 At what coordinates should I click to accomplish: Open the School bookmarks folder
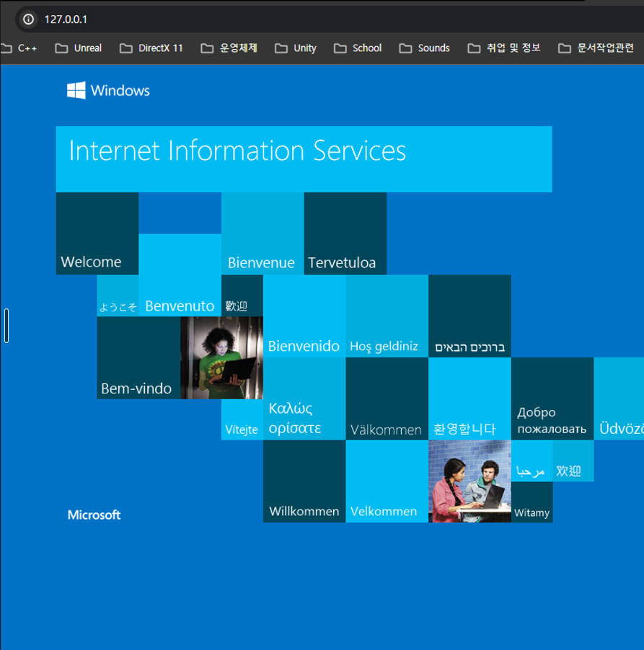point(358,48)
